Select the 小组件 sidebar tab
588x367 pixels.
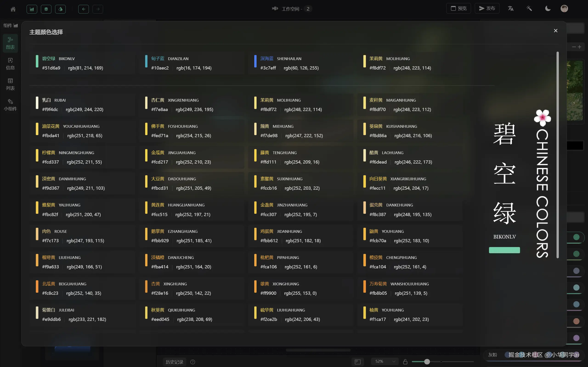(10, 105)
